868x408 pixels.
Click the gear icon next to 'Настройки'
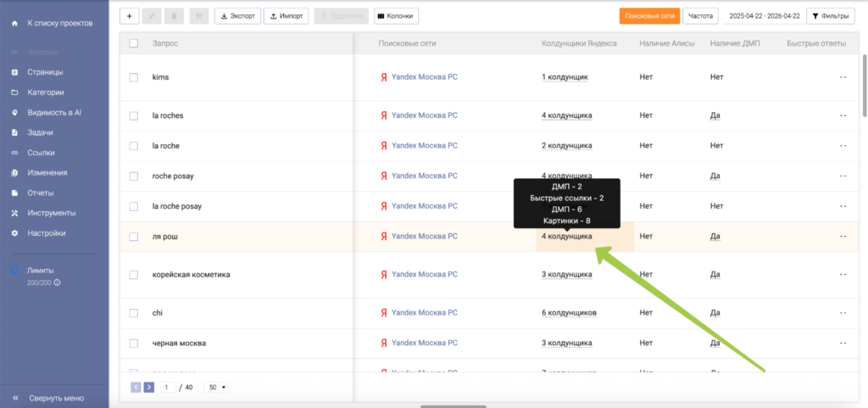[x=14, y=233]
